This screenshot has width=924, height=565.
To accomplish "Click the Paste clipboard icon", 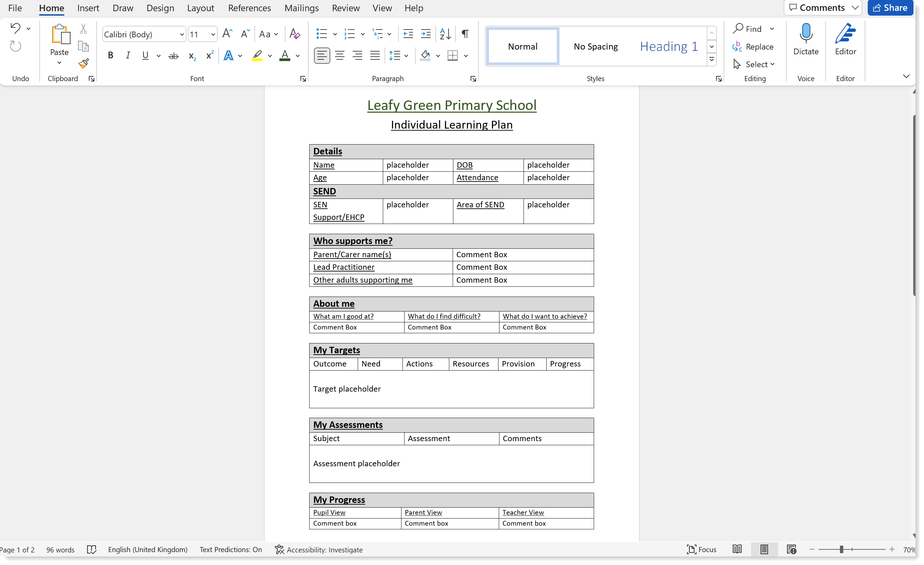I will pyautogui.click(x=60, y=35).
